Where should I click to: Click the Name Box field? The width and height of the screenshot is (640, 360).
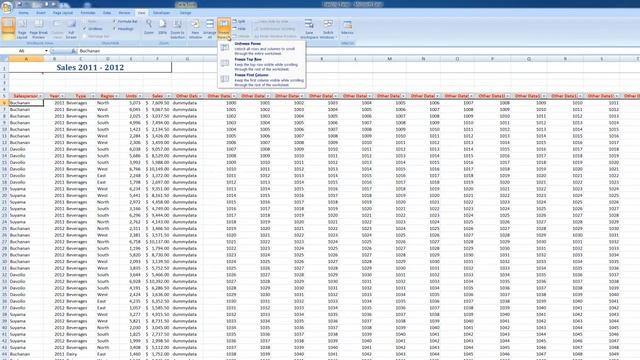point(22,51)
